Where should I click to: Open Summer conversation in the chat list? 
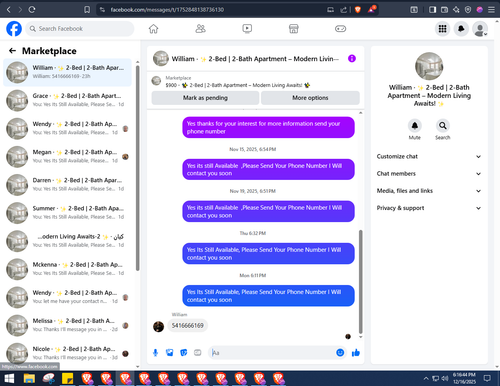67,213
